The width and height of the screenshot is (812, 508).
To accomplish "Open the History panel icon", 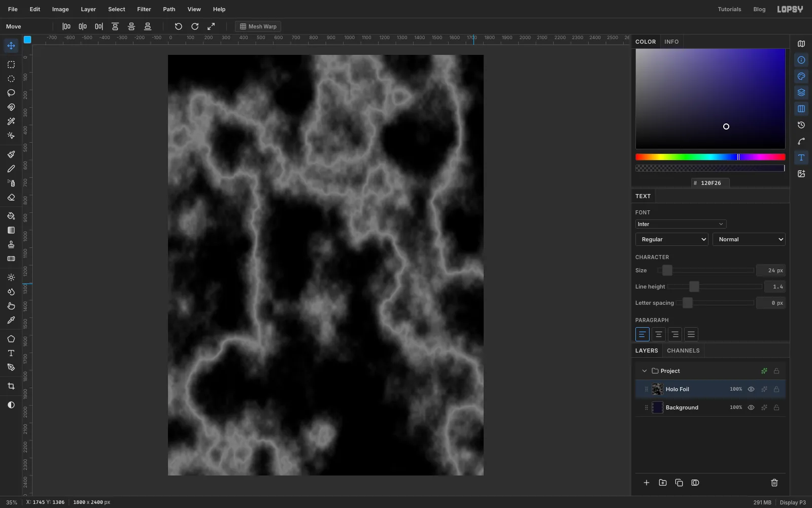I will 801,125.
